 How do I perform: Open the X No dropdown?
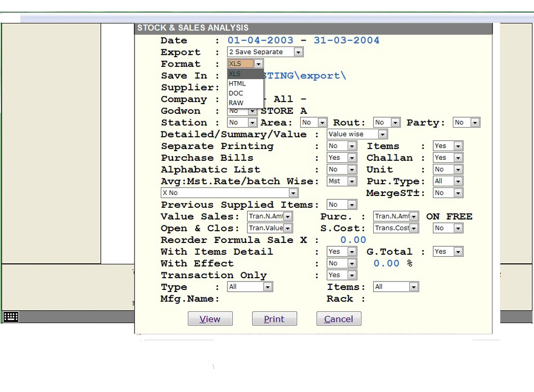(229, 193)
